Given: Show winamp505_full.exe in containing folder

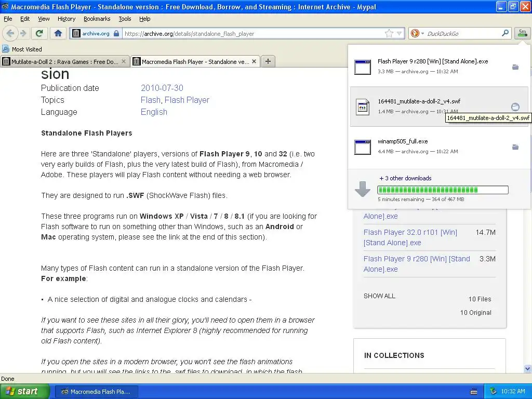Looking at the screenshot, I should (x=515, y=147).
